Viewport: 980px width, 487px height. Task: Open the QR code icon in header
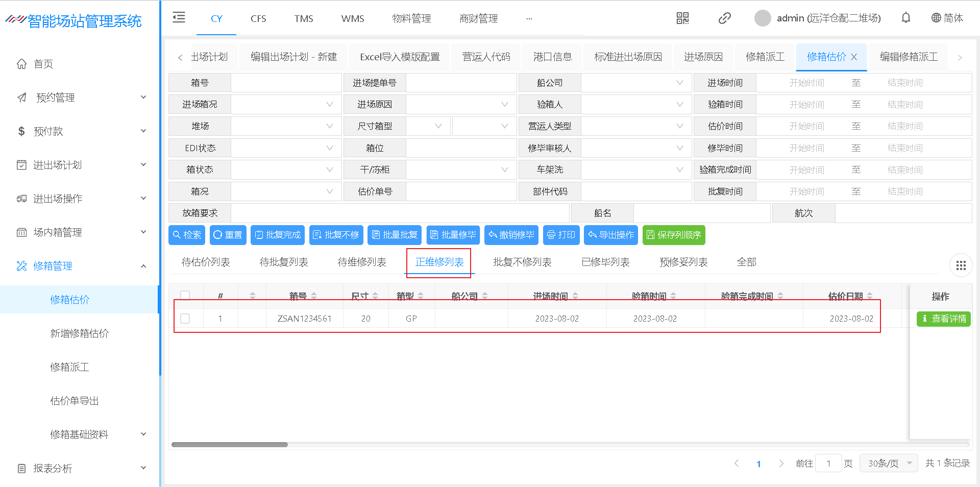(x=682, y=18)
